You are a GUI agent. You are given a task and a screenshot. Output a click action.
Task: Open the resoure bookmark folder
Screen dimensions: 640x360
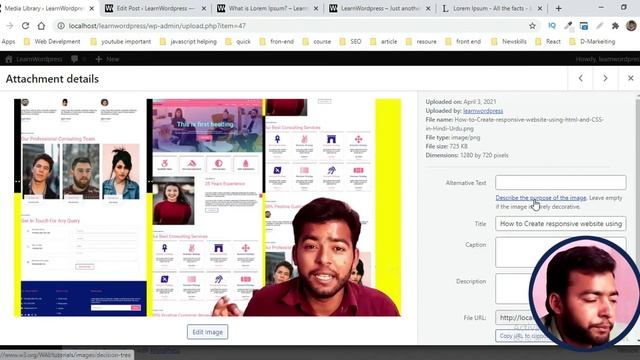(x=421, y=42)
